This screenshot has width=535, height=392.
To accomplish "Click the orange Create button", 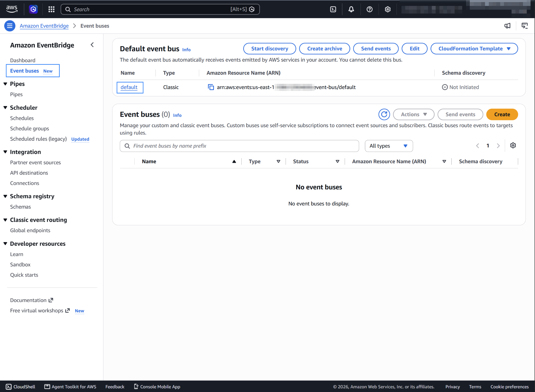I will [502, 114].
